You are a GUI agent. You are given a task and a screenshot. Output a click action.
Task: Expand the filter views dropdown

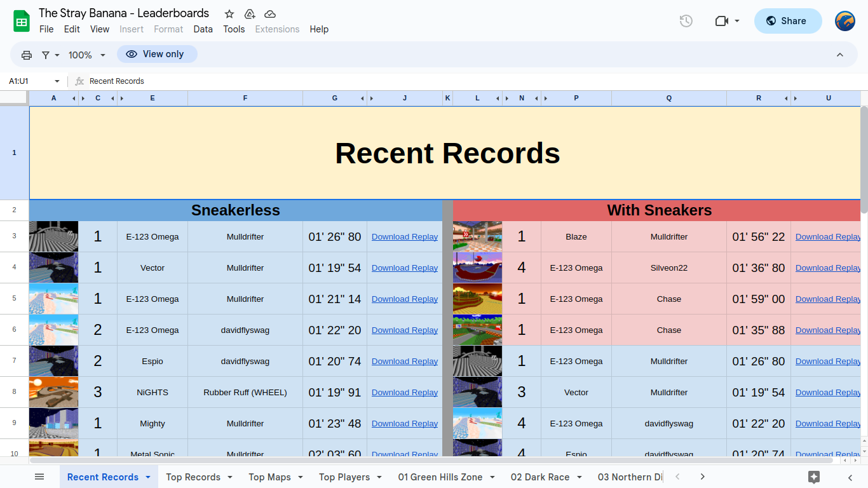(x=50, y=55)
